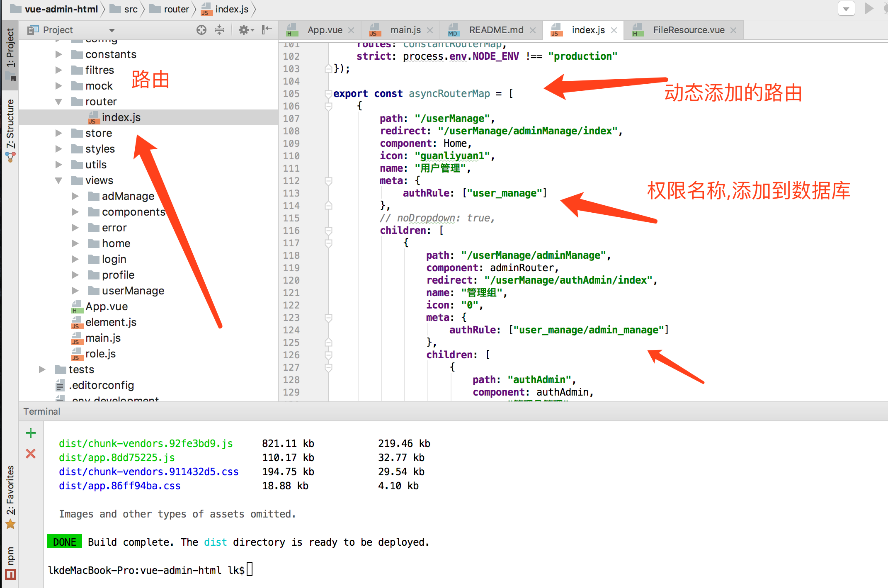888x588 pixels.
Task: Collapse the router folder
Action: (x=58, y=102)
